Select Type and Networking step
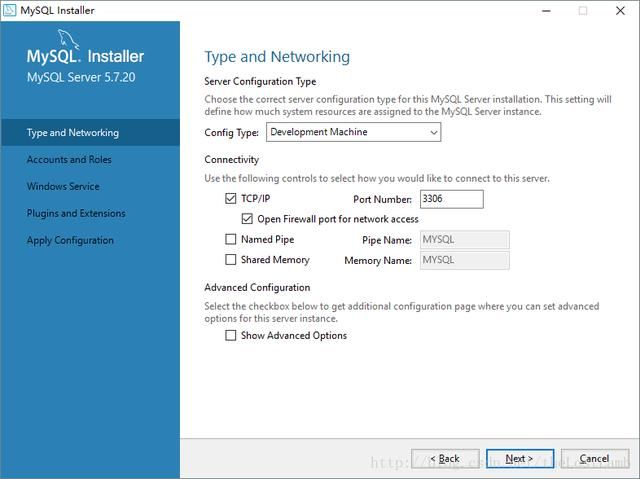This screenshot has width=640, height=479. 90,133
